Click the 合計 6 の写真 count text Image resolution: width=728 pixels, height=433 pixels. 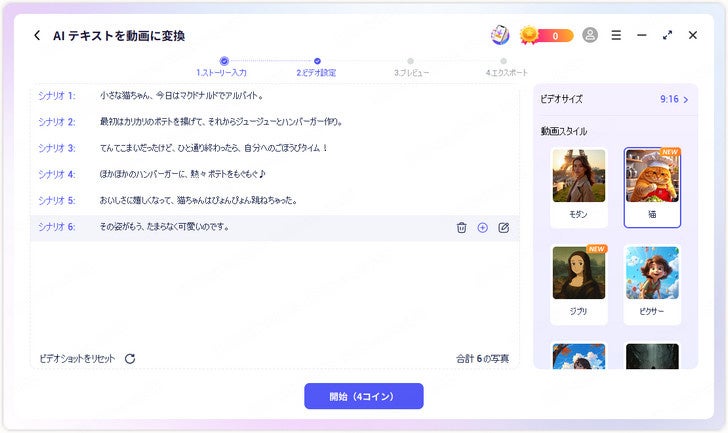(x=482, y=358)
